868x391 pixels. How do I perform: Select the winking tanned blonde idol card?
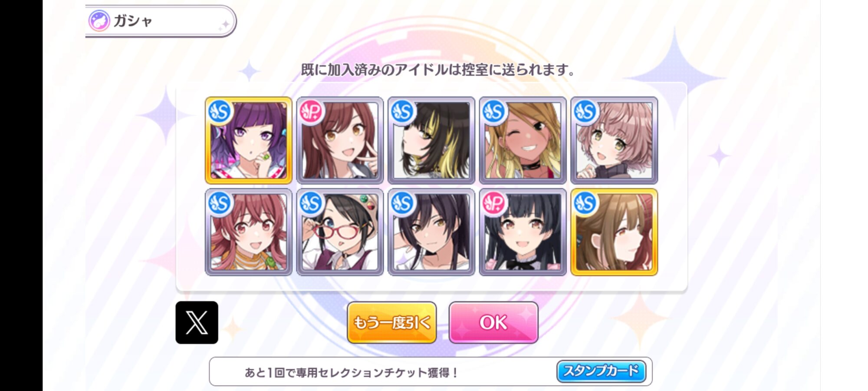[523, 140]
